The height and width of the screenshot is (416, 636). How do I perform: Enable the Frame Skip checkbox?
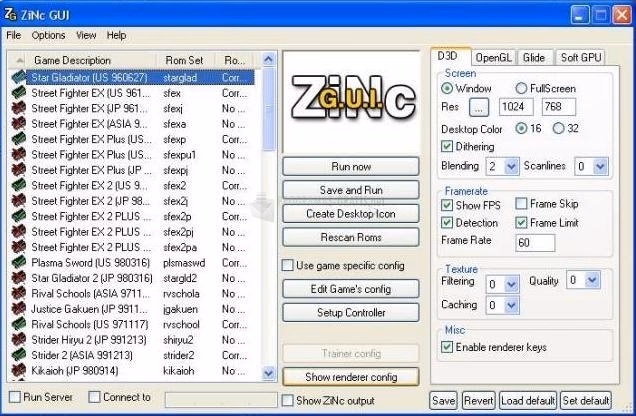point(521,204)
